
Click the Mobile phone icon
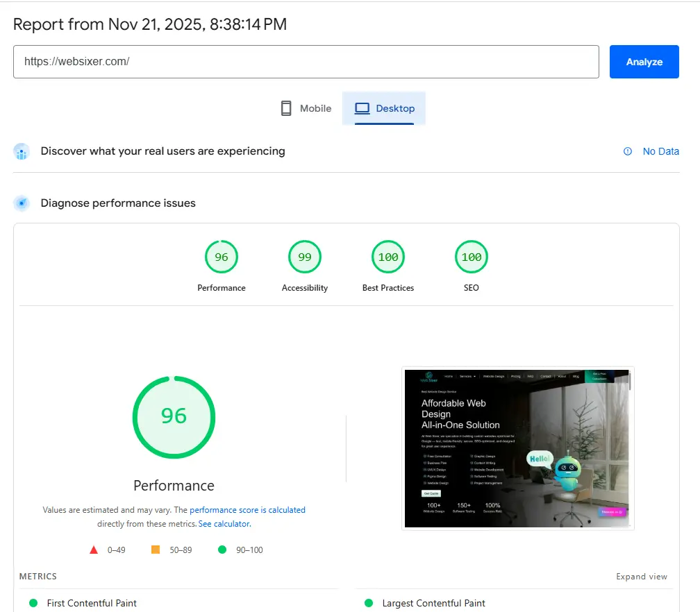click(x=285, y=108)
